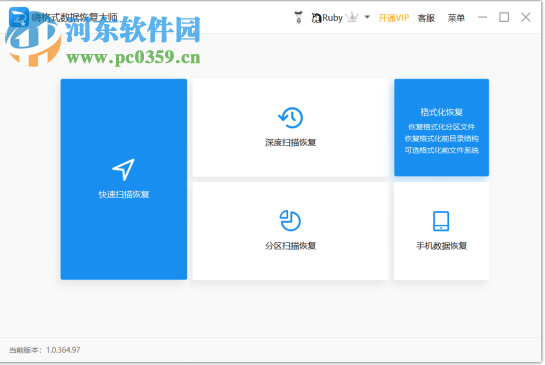The width and height of the screenshot is (545, 365).
Task: Open the 格式化恢复 format recovery tile
Action: click(x=441, y=127)
